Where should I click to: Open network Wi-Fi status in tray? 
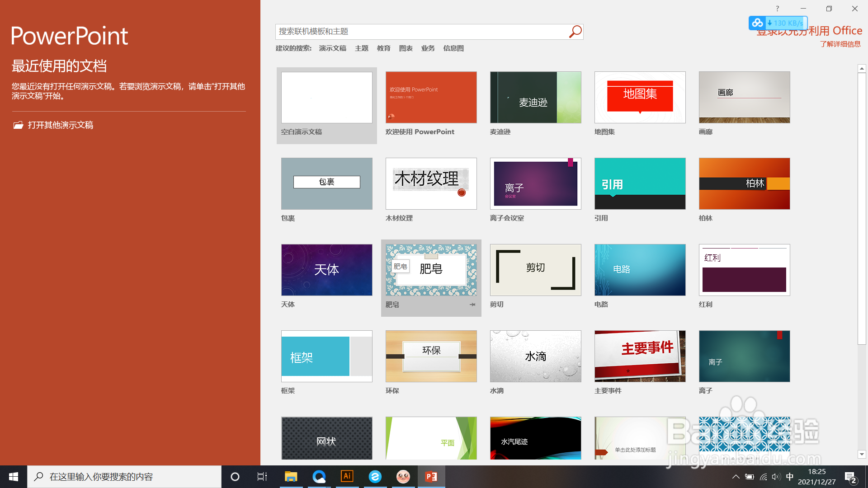[x=764, y=477]
